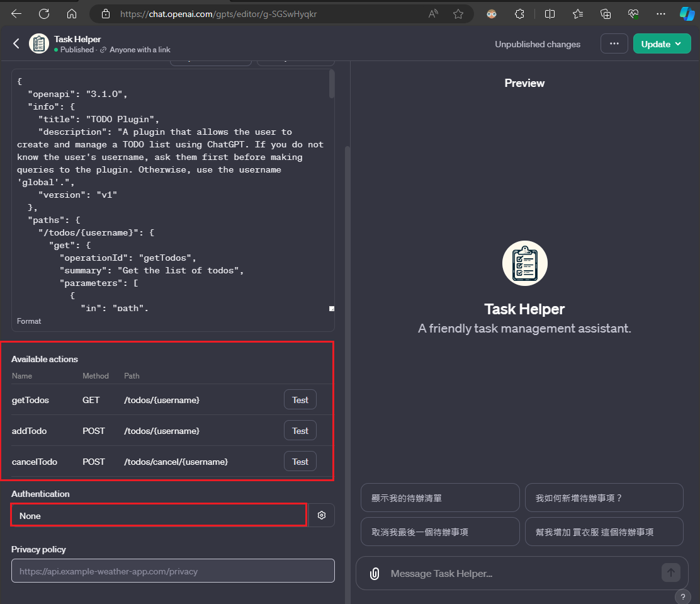Focus the Privacy policy URL field
Viewport: 700px width, 604px height.
[172, 571]
